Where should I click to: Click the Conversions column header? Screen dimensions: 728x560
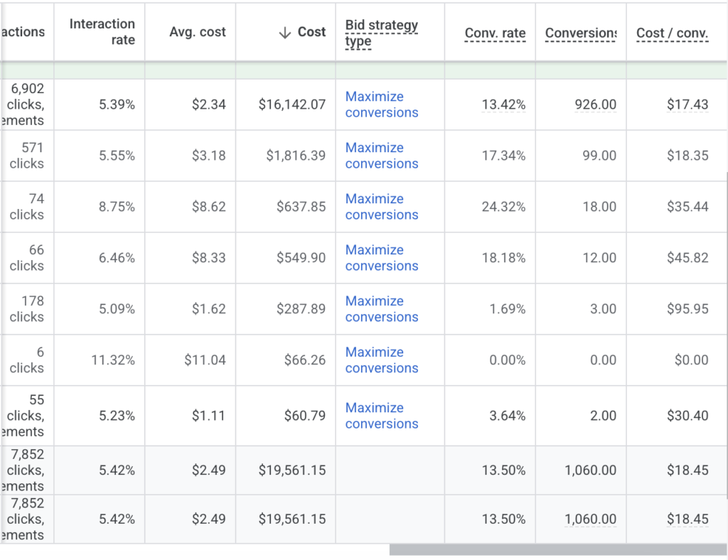click(580, 33)
